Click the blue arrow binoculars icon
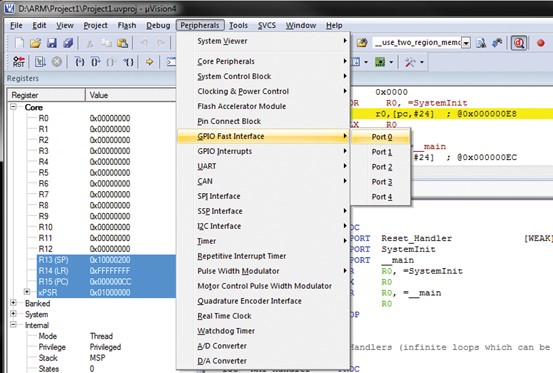The height and width of the screenshot is (373, 553). 497,43
